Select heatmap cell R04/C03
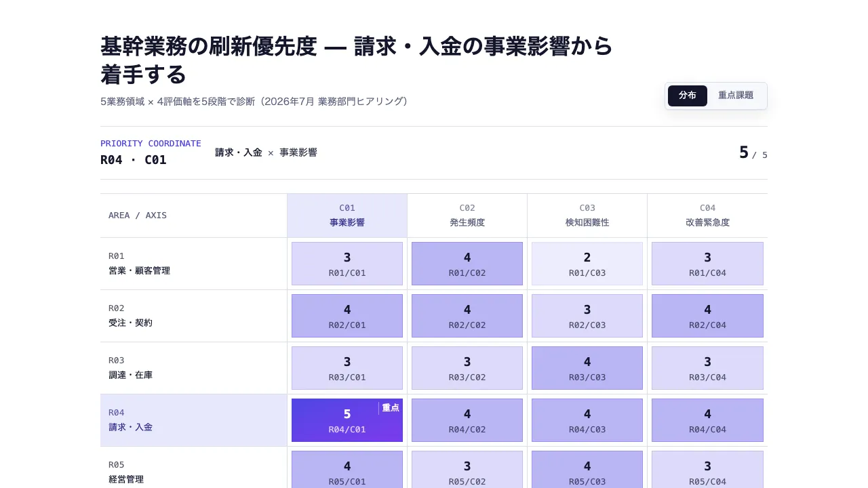Image resolution: width=868 pixels, height=488 pixels. [587, 420]
